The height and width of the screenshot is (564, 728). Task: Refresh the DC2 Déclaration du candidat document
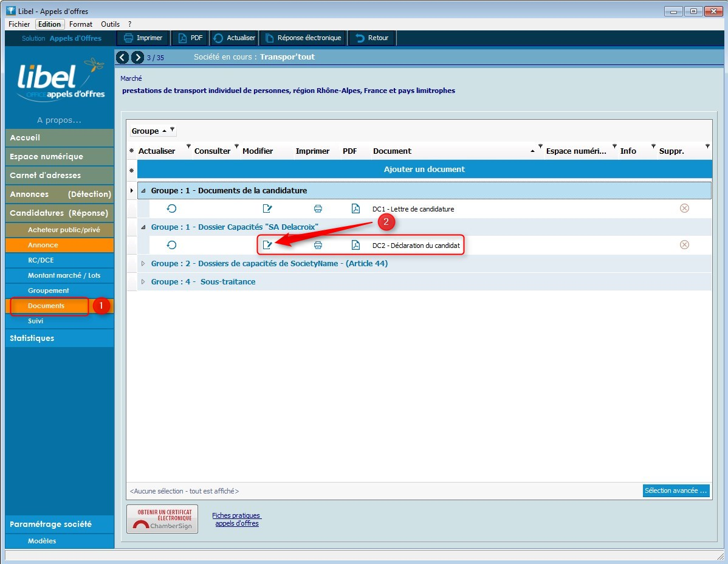171,245
